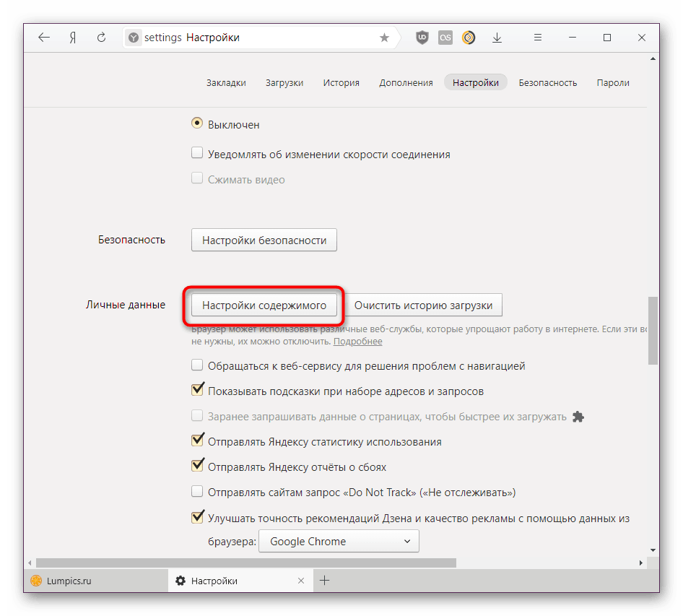The image size is (683, 616).
Task: Reload the page with the refresh icon
Action: click(101, 38)
